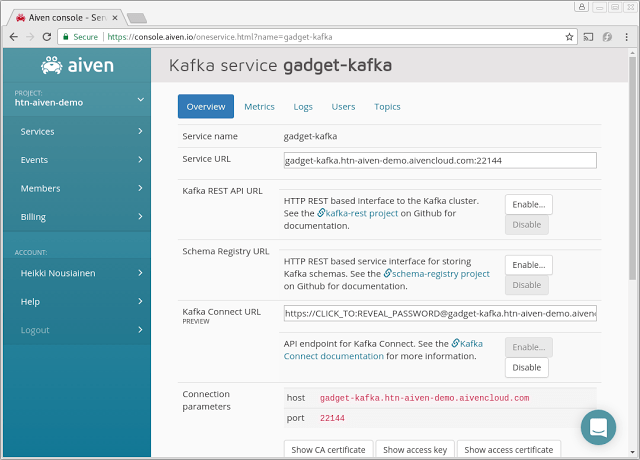Expand Events chevron in sidebar

(x=140, y=160)
